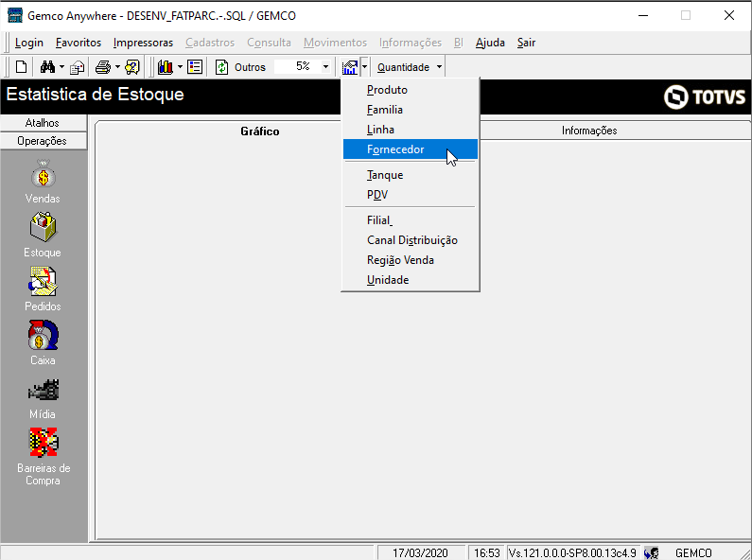752x560 pixels.
Task: Click the Operações sidebar header
Action: 44,141
